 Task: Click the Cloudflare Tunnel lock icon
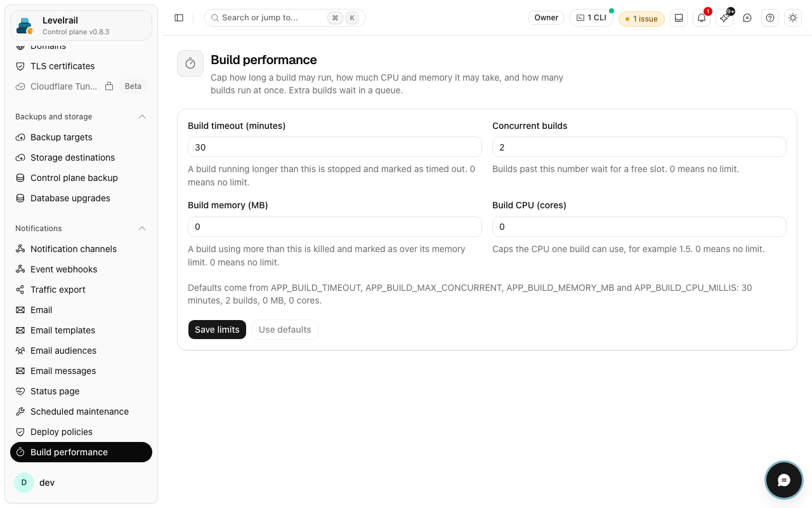click(x=109, y=86)
